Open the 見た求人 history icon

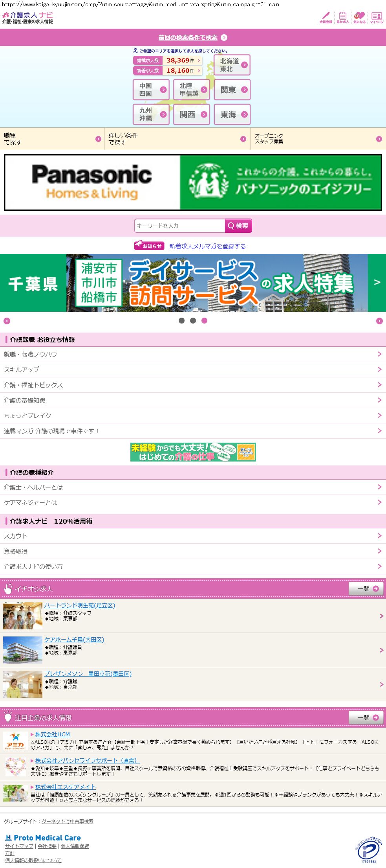342,17
